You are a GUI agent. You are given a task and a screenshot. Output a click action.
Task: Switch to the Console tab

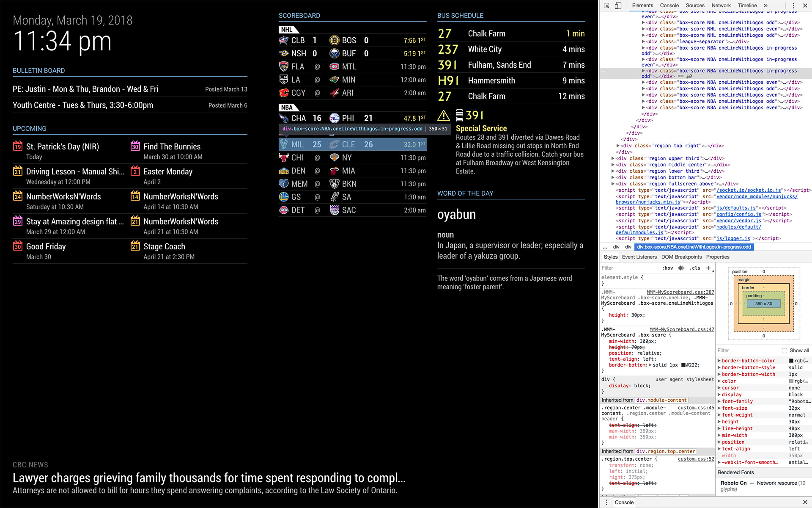[x=669, y=6]
